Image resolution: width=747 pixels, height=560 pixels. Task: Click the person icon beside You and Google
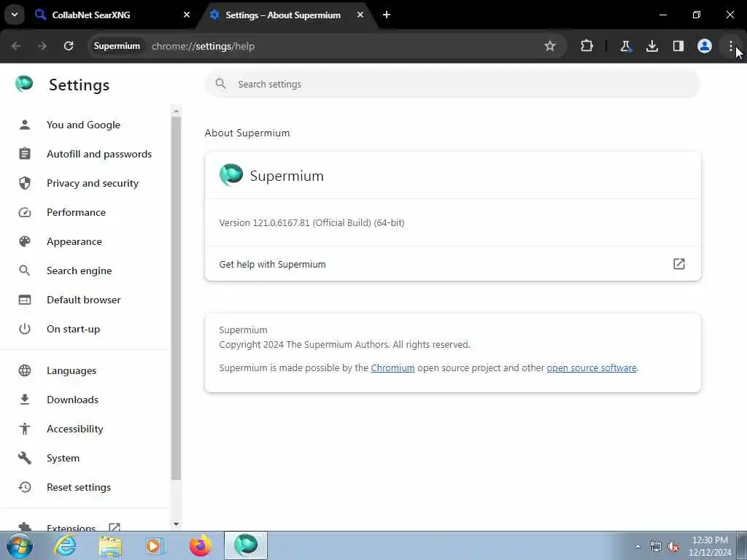pyautogui.click(x=25, y=125)
